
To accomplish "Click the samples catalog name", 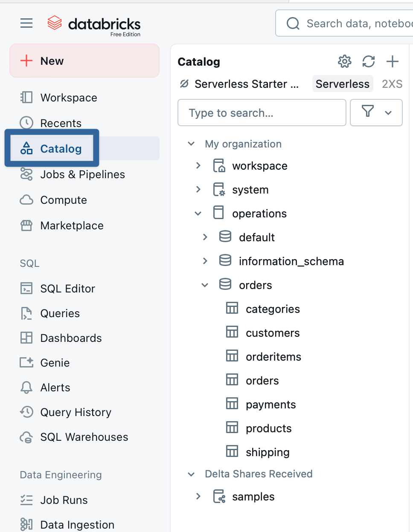I will [253, 497].
